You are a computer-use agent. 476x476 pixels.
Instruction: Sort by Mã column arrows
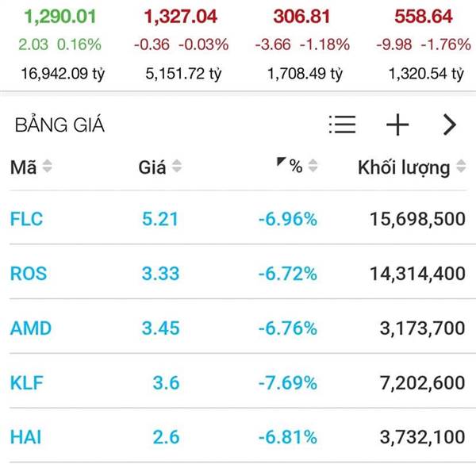pyautogui.click(x=47, y=167)
